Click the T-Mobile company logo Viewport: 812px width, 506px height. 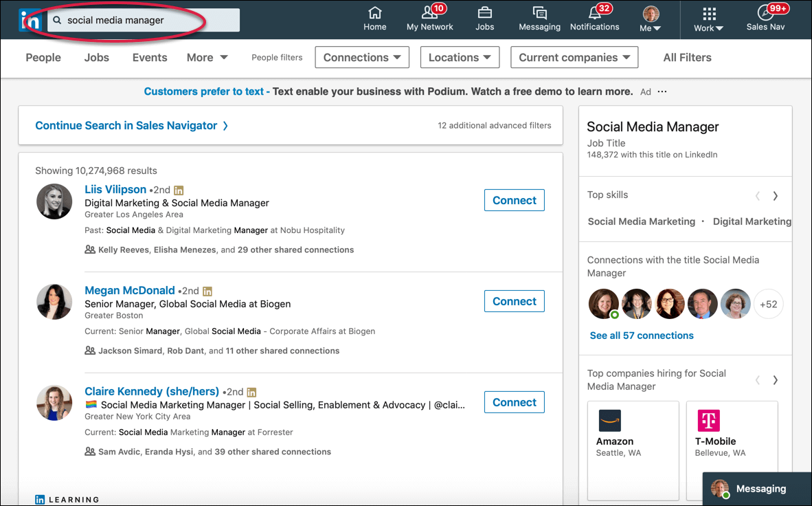[708, 421]
